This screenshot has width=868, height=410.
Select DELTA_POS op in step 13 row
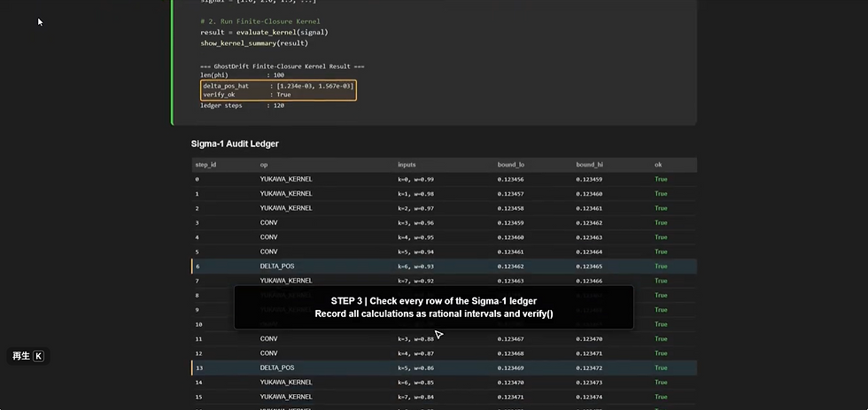point(276,367)
